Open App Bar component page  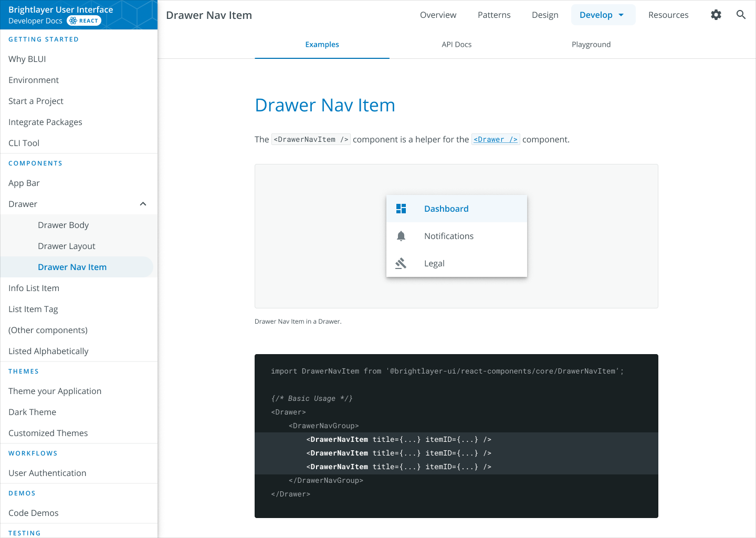79,183
